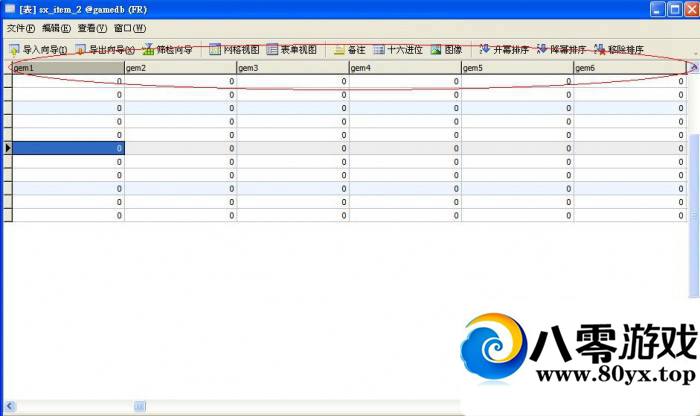Click 移除排序 to remove sorting

pyautogui.click(x=599, y=49)
